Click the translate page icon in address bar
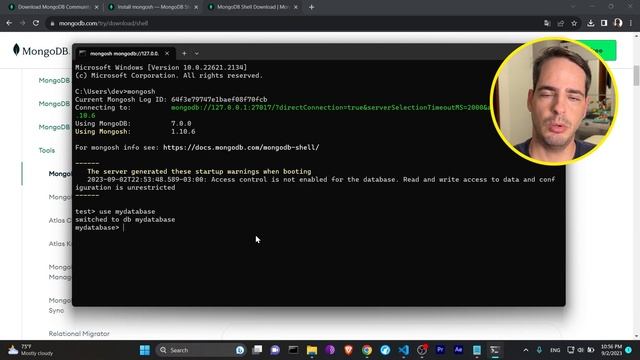The image size is (640, 360). coord(547,23)
